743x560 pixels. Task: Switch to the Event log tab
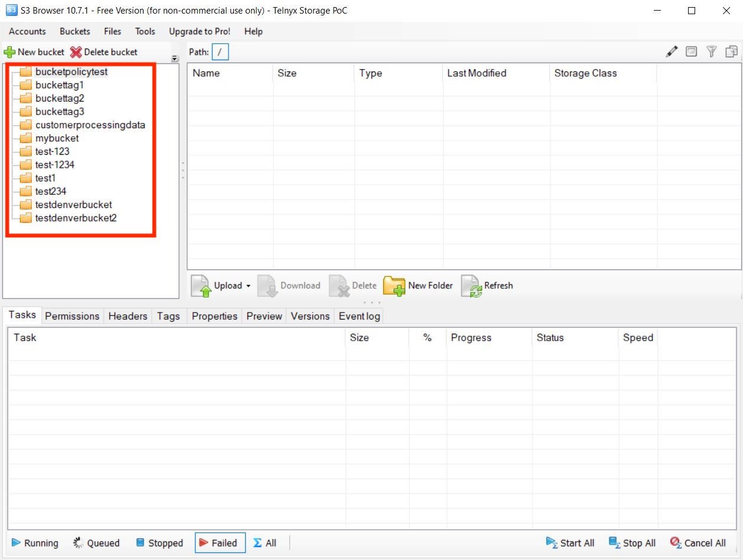tap(359, 316)
